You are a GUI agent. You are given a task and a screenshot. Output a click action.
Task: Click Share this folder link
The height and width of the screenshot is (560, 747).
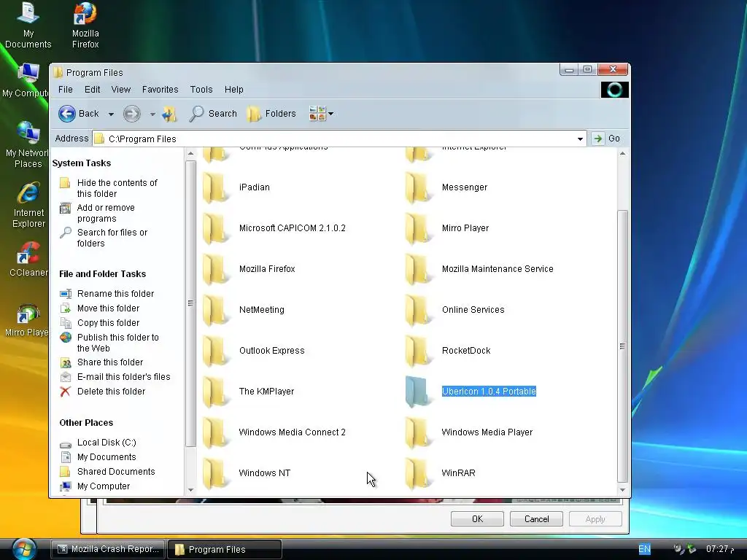pyautogui.click(x=110, y=362)
